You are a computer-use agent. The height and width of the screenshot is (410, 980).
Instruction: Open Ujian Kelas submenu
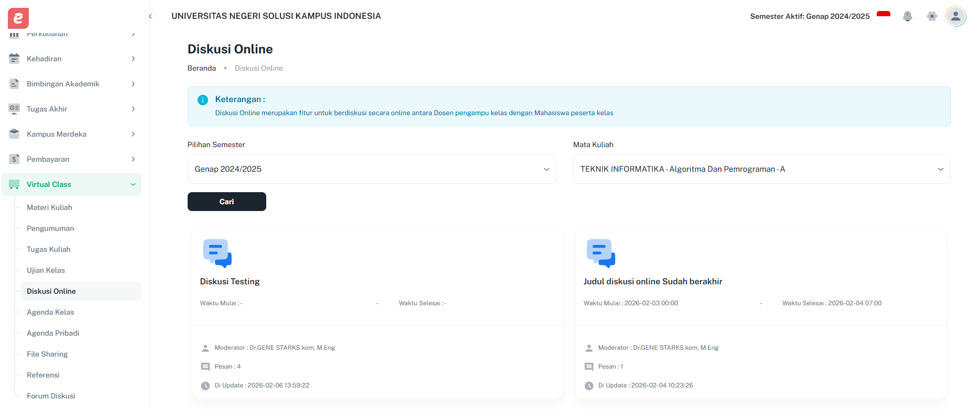click(46, 270)
